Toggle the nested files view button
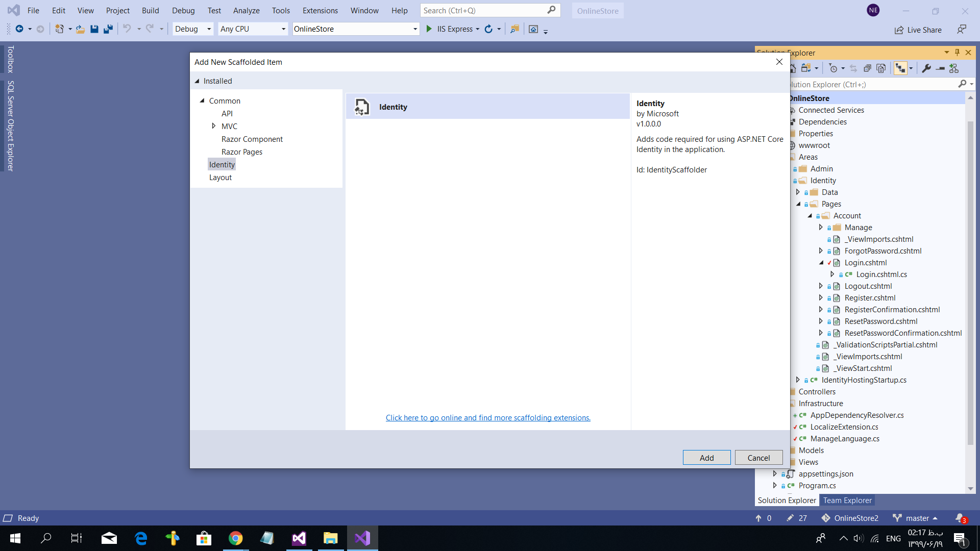The height and width of the screenshot is (551, 980). point(900,68)
